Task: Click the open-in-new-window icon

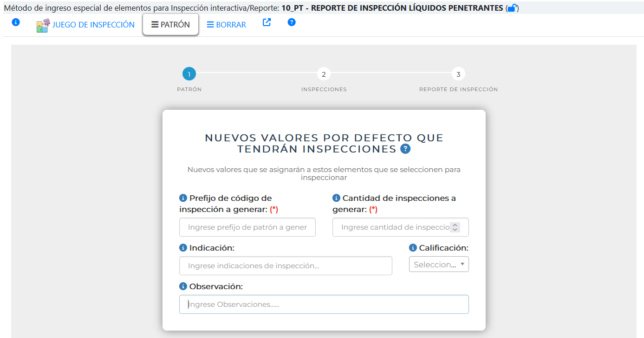Action: [x=267, y=22]
